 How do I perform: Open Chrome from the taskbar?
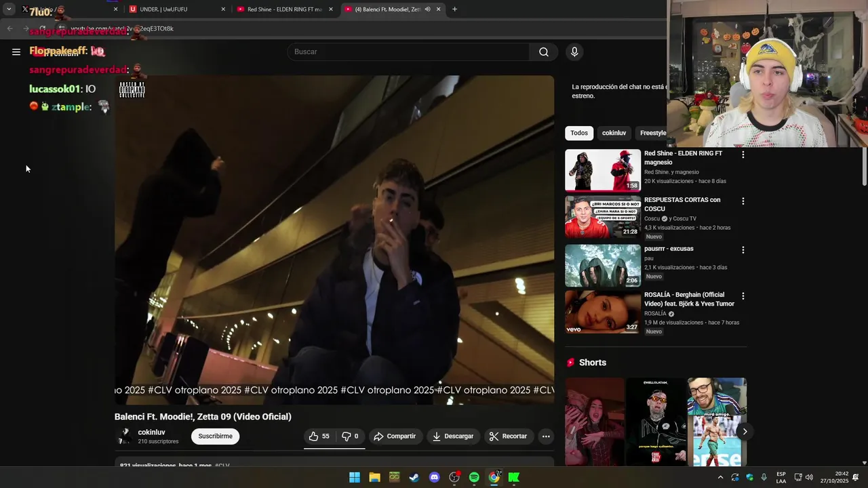pyautogui.click(x=494, y=477)
